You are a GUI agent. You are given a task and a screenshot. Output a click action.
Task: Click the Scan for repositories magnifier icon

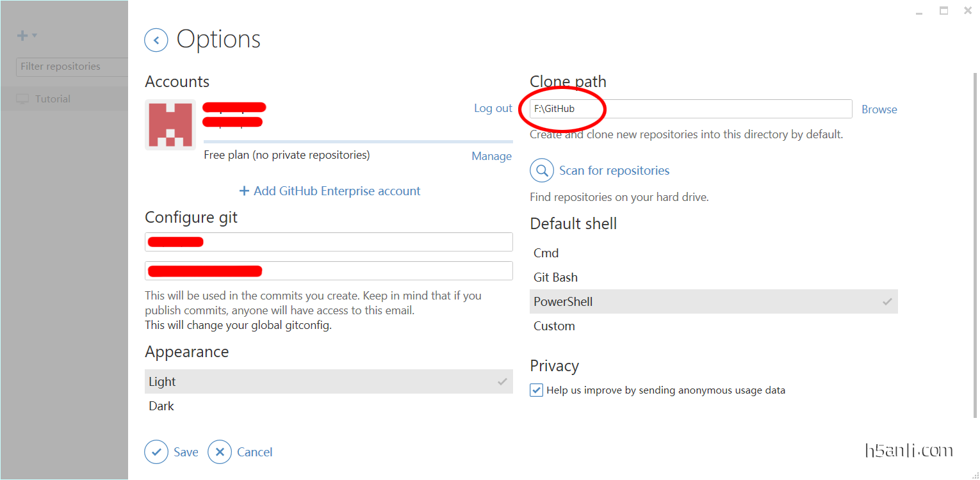click(x=542, y=170)
